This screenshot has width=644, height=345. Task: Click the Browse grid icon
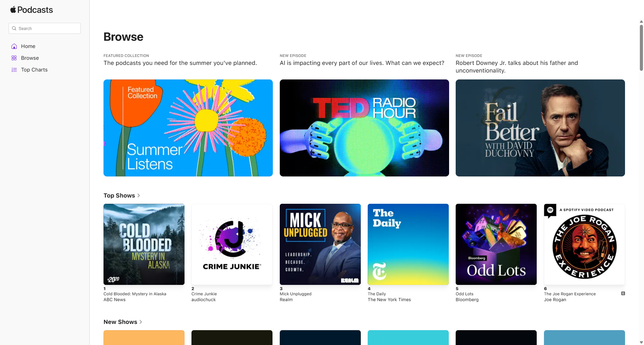click(14, 58)
